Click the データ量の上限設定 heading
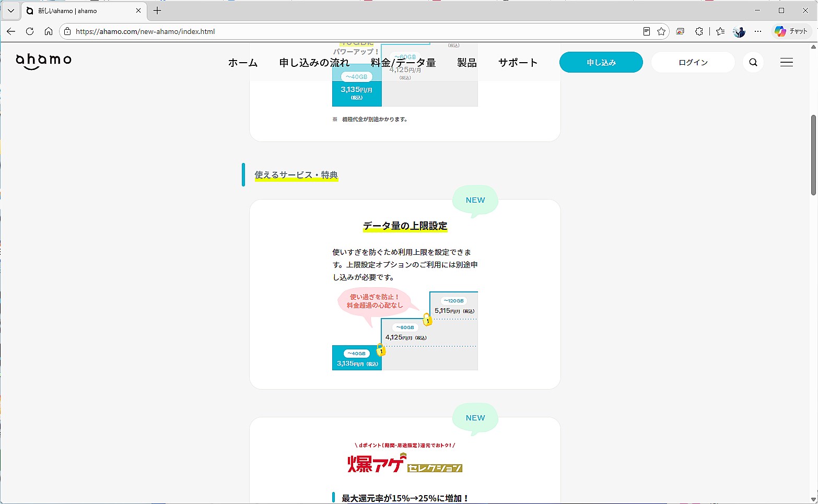 tap(405, 226)
